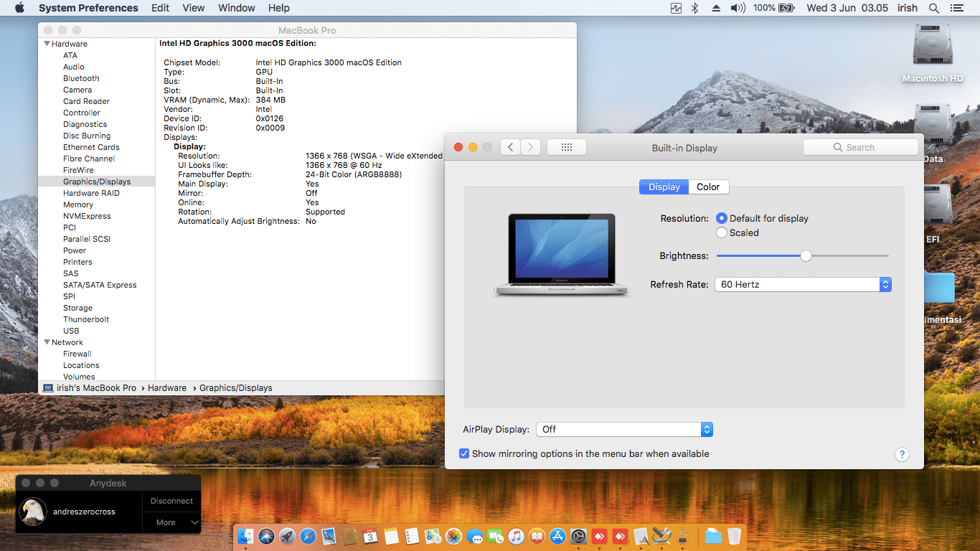Click Disconnect in Anydesk panel
This screenshot has width=980, height=551.
tap(171, 501)
